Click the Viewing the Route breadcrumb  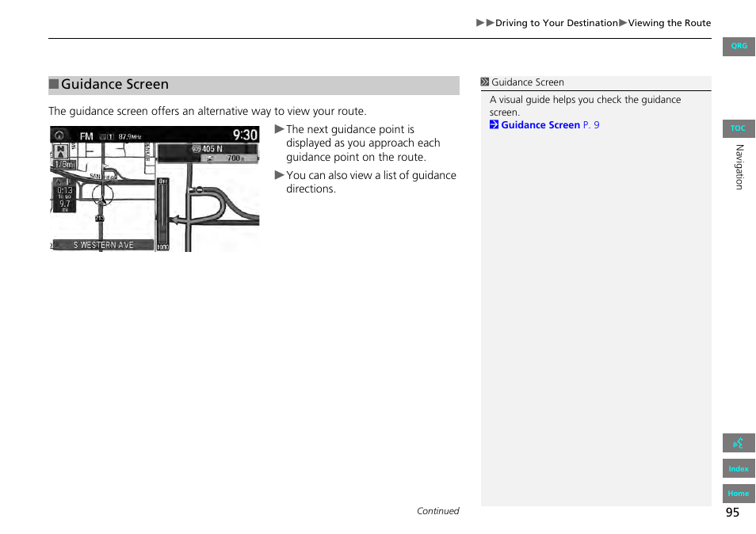pyautogui.click(x=669, y=23)
